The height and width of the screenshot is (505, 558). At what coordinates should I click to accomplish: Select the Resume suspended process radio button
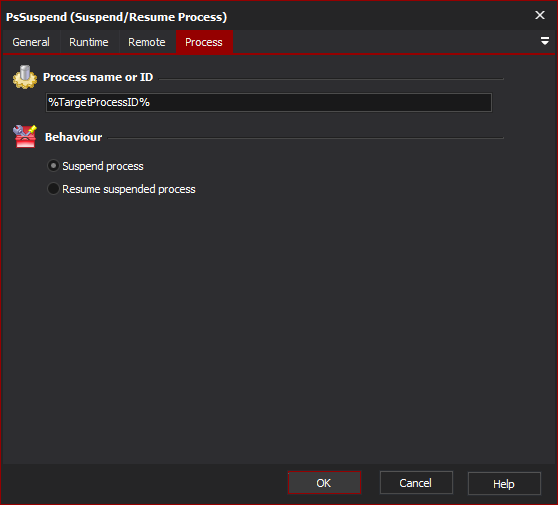click(x=53, y=189)
